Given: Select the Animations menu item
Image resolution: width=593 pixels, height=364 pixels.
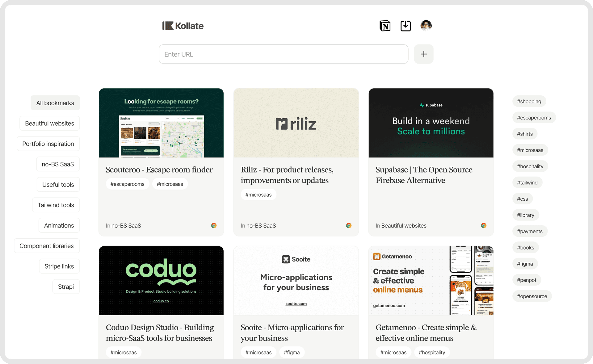Looking at the screenshot, I should (58, 225).
